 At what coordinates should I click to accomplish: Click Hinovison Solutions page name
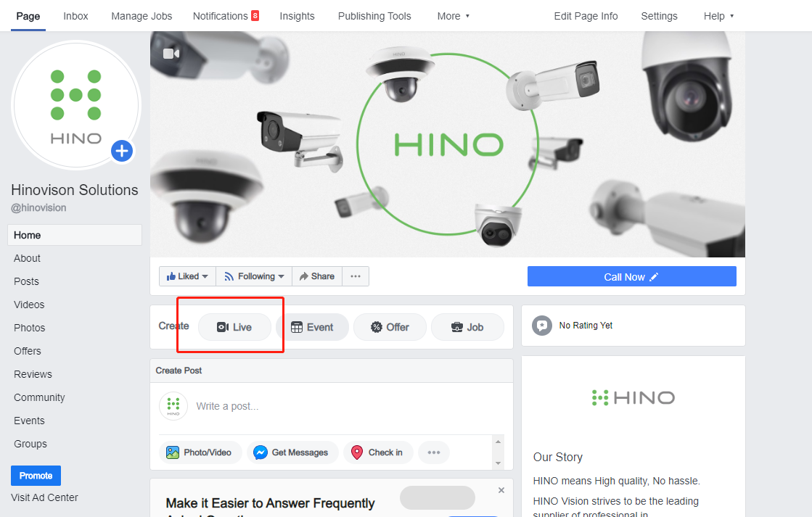click(75, 190)
